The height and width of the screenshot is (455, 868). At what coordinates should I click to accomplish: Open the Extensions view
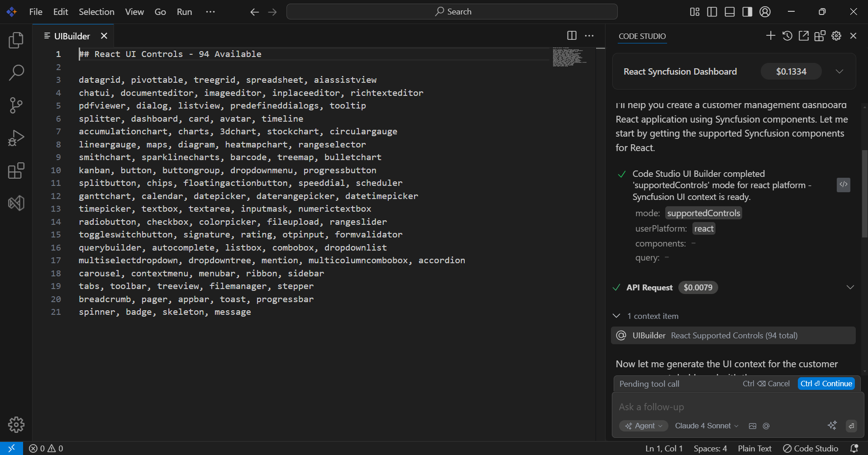tap(16, 171)
